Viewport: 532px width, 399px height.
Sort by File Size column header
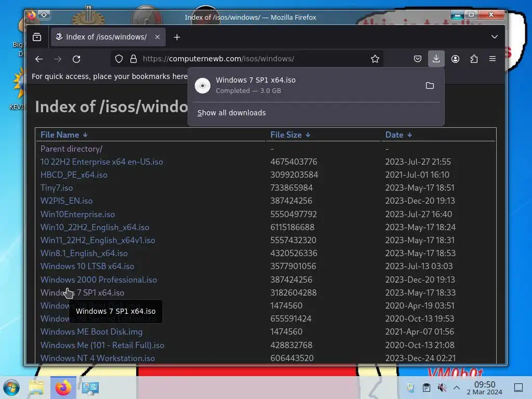click(286, 135)
